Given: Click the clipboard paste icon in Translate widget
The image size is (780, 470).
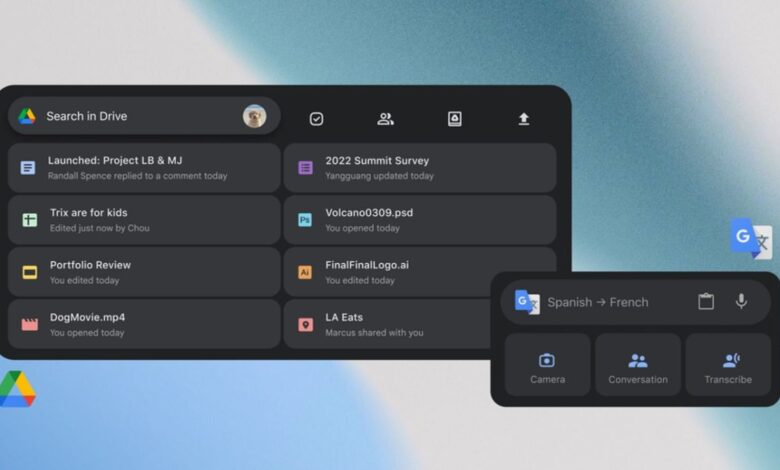Looking at the screenshot, I should tap(706, 301).
